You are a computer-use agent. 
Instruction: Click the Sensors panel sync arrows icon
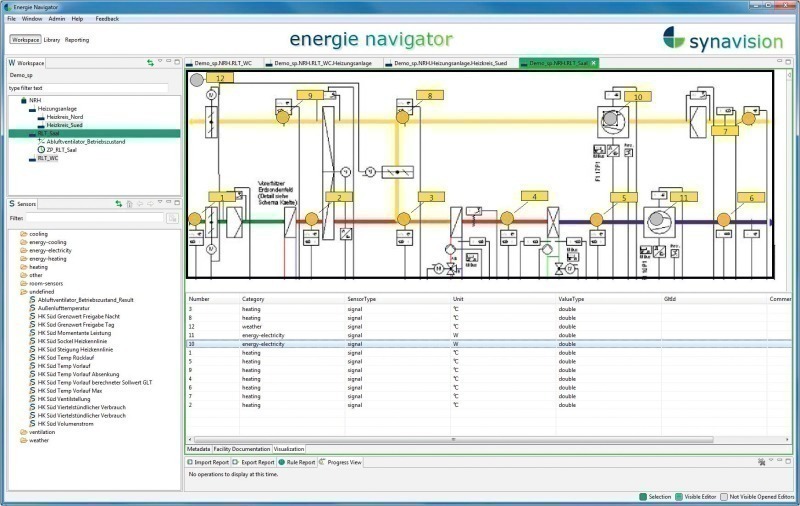[x=118, y=204]
